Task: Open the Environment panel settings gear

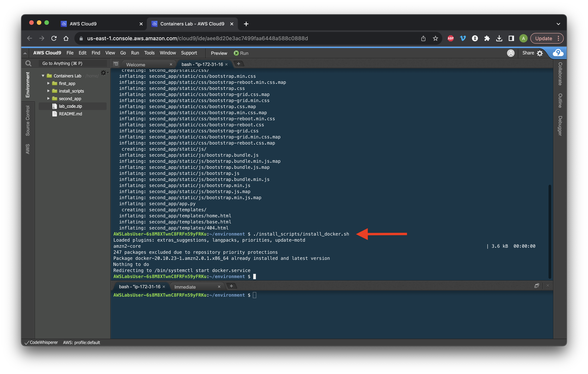Action: 104,73
